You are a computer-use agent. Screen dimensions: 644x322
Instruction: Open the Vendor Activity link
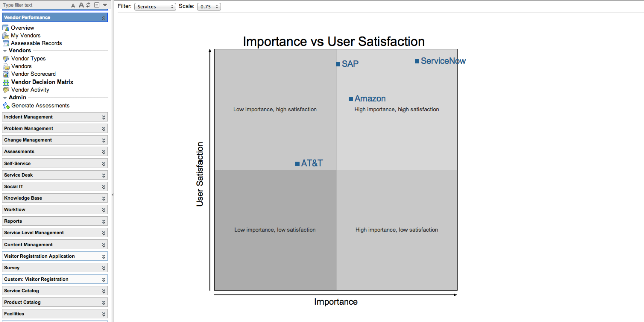pyautogui.click(x=30, y=90)
